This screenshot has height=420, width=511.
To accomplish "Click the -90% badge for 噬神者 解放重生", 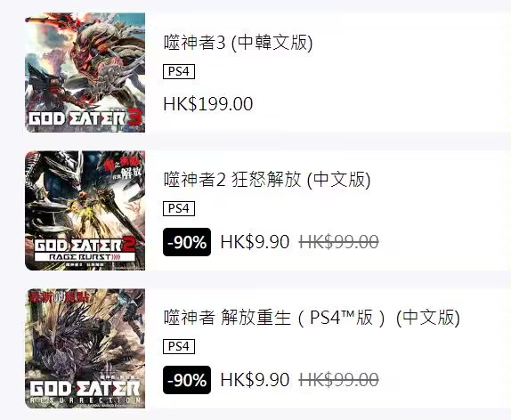I will (x=187, y=380).
